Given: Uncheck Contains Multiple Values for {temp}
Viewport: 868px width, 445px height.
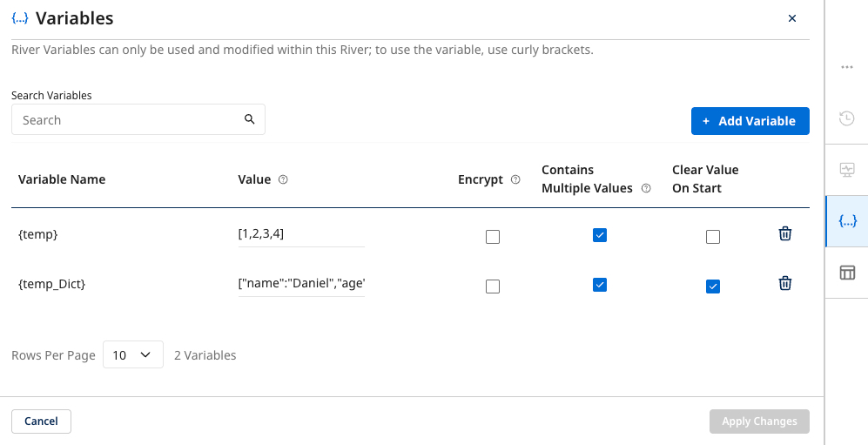Looking at the screenshot, I should point(599,235).
